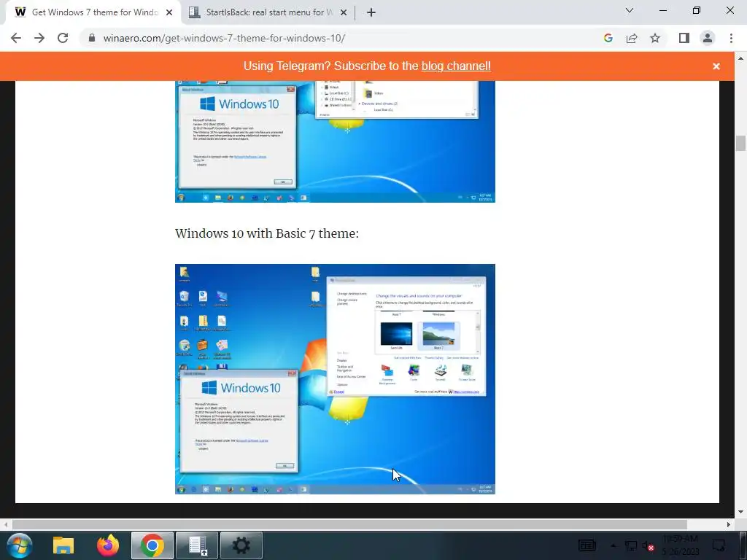The image size is (747, 560).
Task: Open File Explorer from taskbar
Action: [x=63, y=545]
